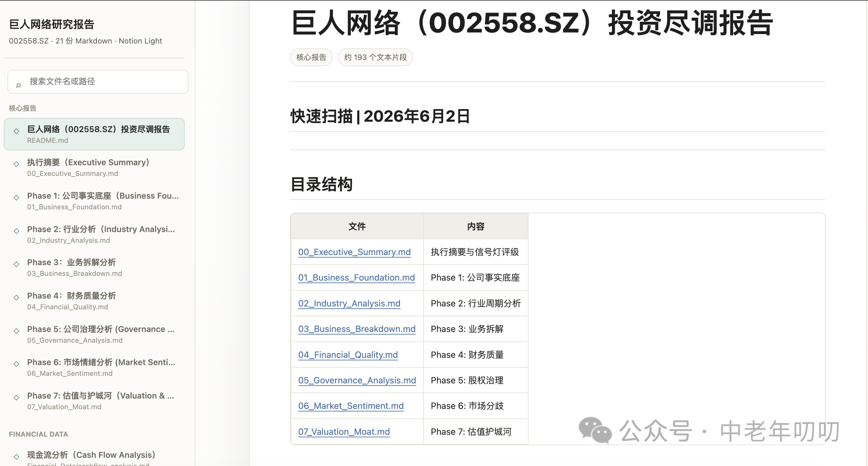Click the 巨人网络研究报告 sidebar title
The image size is (868, 466).
(52, 24)
